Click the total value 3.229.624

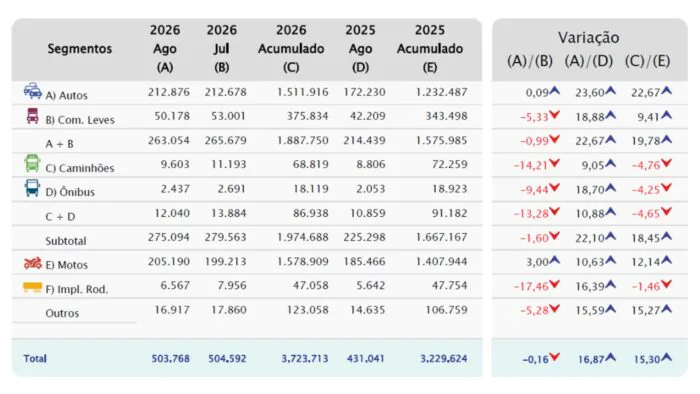pyautogui.click(x=444, y=358)
